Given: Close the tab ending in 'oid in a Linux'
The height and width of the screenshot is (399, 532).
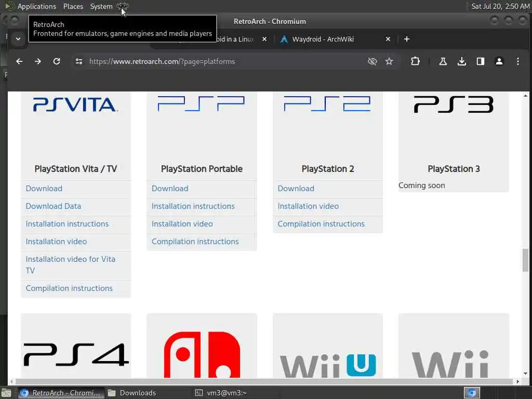Looking at the screenshot, I should [264, 39].
